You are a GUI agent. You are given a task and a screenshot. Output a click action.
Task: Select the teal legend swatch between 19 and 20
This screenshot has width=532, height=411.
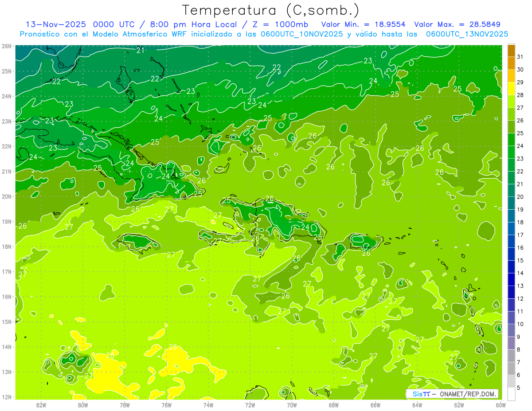coord(512,203)
